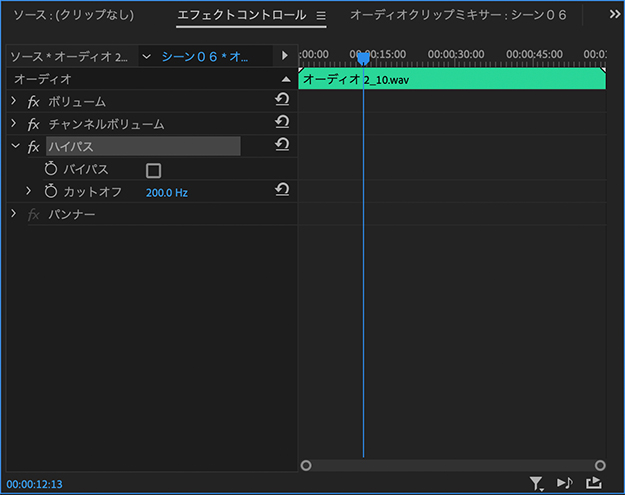Reset the ハイパス effect
Screen dimensions: 625x495
[x=282, y=146]
